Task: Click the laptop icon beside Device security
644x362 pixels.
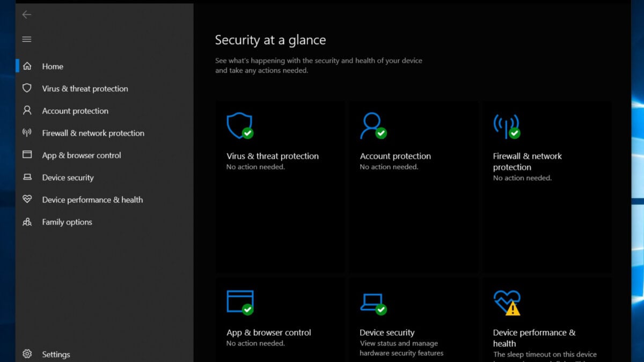Action: (27, 177)
